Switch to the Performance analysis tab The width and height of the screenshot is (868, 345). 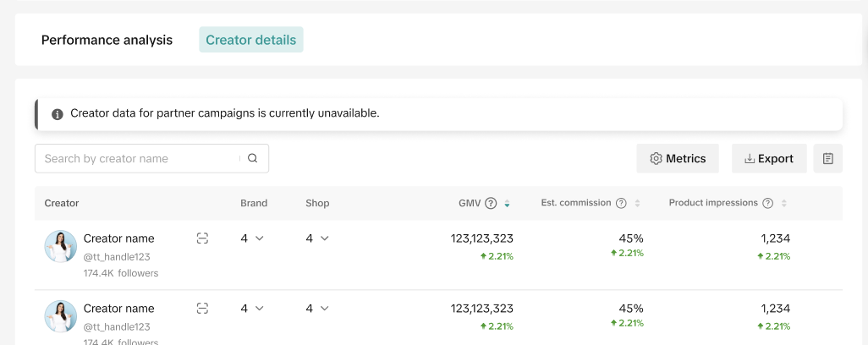(x=107, y=40)
